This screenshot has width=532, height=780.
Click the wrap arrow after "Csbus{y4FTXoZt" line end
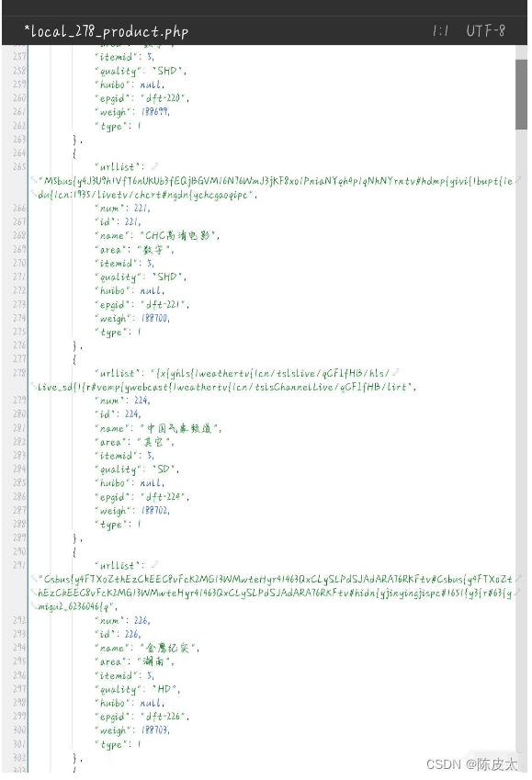(x=519, y=579)
